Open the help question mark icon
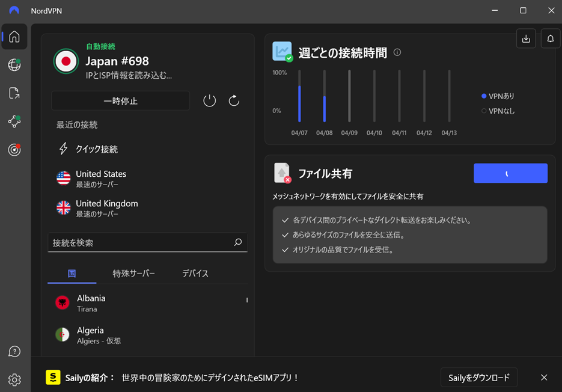 click(x=14, y=352)
